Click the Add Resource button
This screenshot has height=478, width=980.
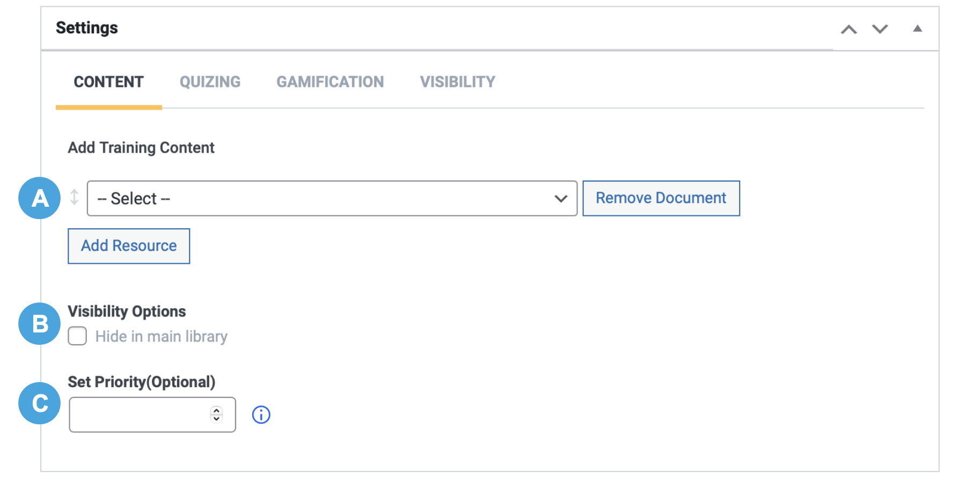129,246
